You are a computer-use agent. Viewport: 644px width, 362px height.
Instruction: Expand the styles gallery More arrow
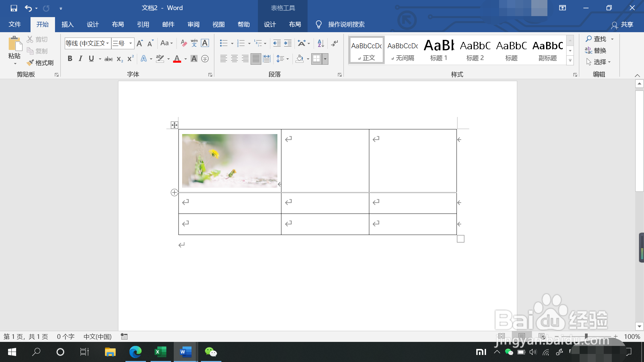coord(570,61)
